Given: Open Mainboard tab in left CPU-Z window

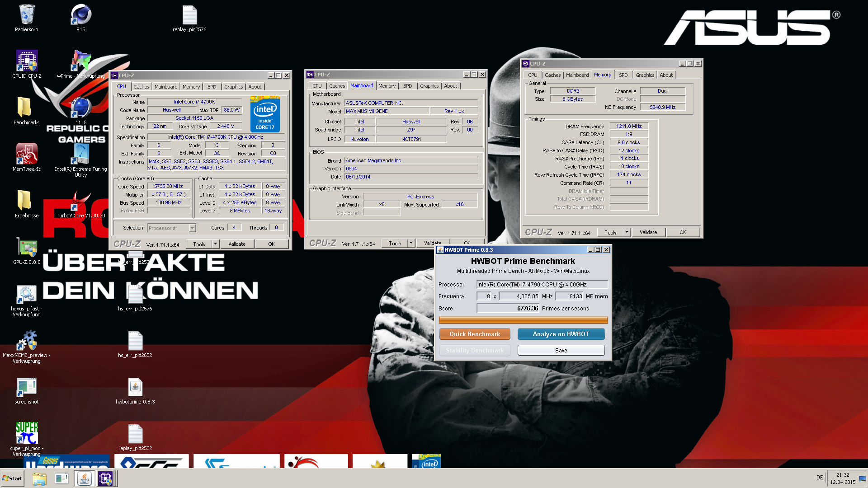Looking at the screenshot, I should pos(166,87).
